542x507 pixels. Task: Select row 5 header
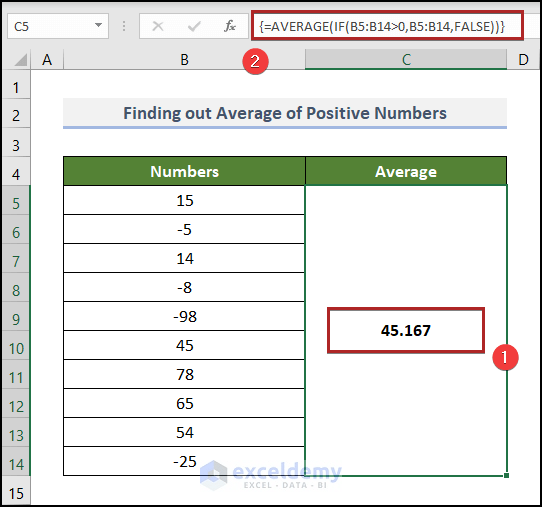coord(16,200)
